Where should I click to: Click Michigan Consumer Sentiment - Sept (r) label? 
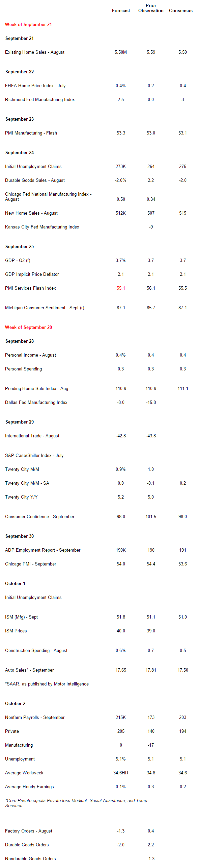coord(45,308)
